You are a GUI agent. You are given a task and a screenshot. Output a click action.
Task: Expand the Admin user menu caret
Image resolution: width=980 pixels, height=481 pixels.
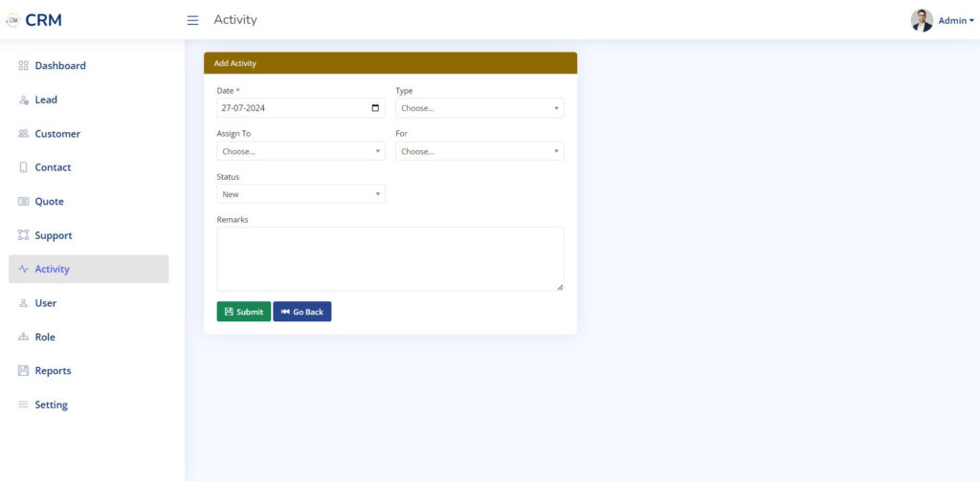coord(971,21)
